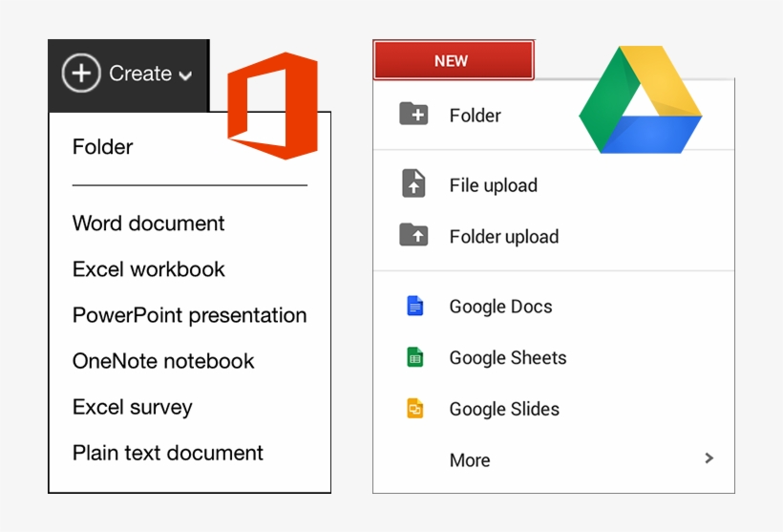783x532 pixels.
Task: Choose Folder in the Office Create menu
Action: 102,147
